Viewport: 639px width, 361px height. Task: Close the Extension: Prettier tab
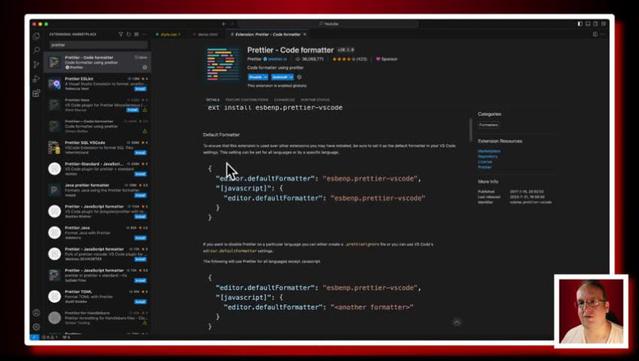(x=304, y=35)
